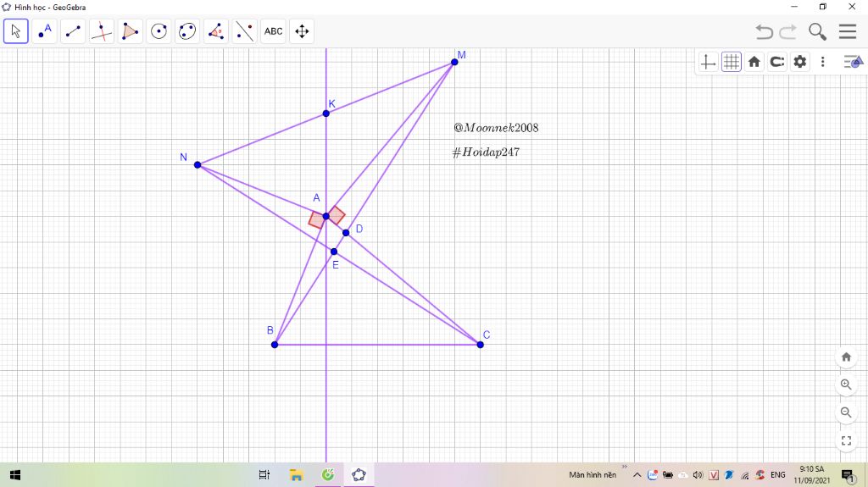This screenshot has width=868, height=487.
Task: Pick the Polygon tool
Action: pyautogui.click(x=130, y=31)
